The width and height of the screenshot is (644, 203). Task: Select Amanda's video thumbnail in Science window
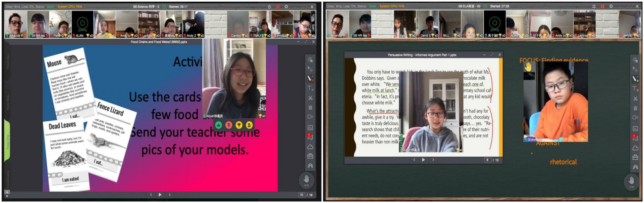tap(15, 24)
